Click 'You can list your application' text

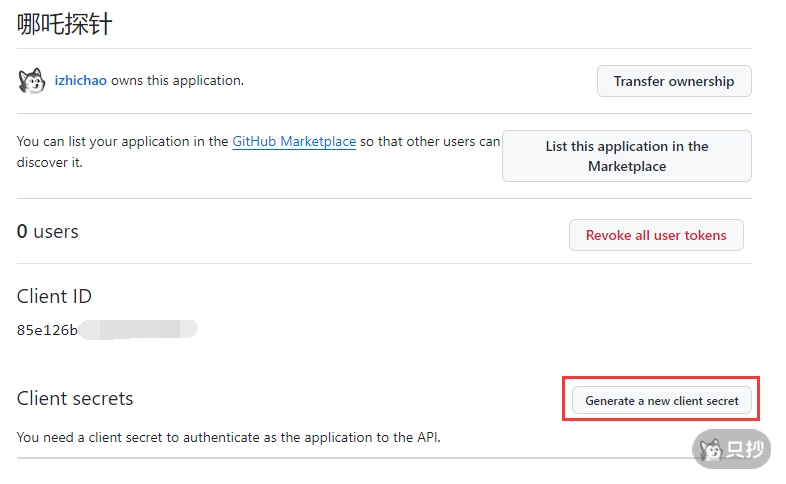[x=122, y=142]
